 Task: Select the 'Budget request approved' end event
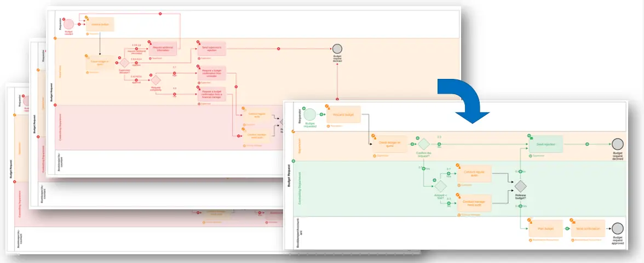pos(618,228)
